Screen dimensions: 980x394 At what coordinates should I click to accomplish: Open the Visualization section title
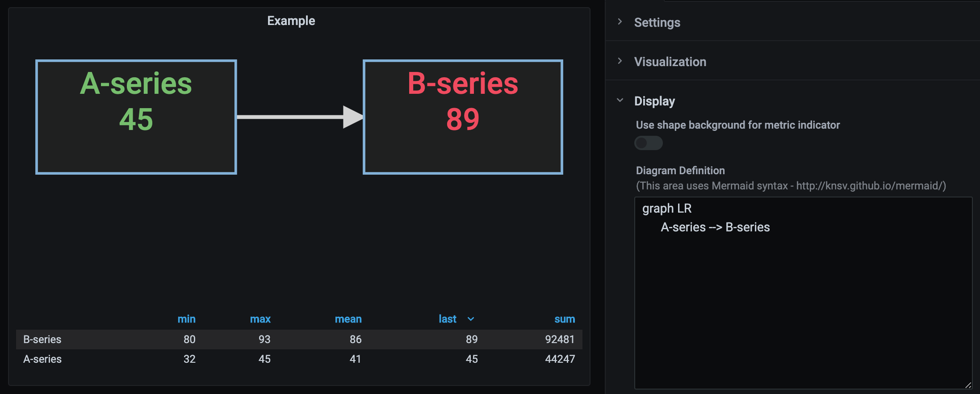(x=670, y=62)
